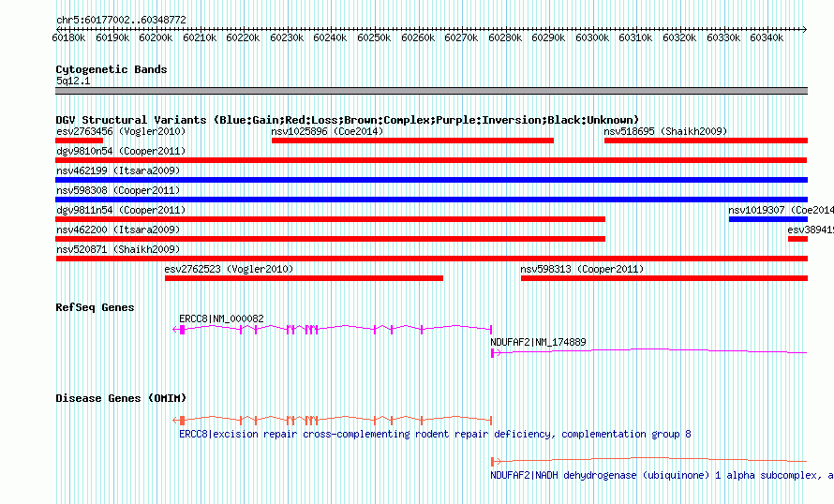Click the small esv38941 red variant bar

(x=797, y=239)
